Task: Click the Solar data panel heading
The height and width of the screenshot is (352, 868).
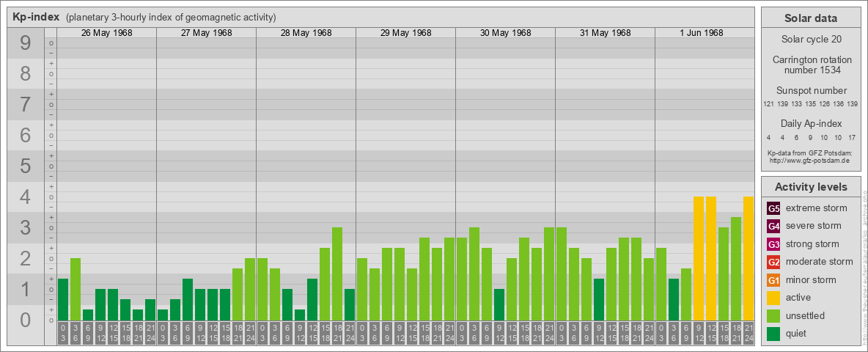Action: pos(811,18)
